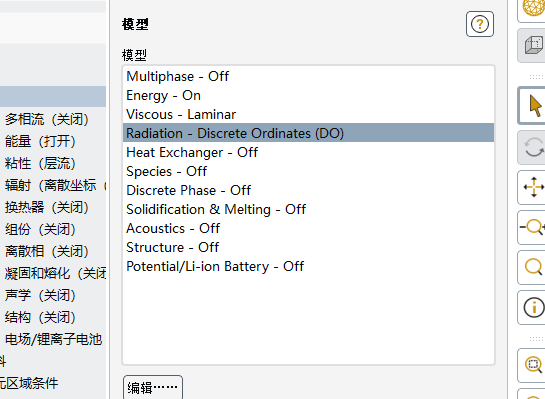Activate the pan move arrows tool

tap(533, 187)
